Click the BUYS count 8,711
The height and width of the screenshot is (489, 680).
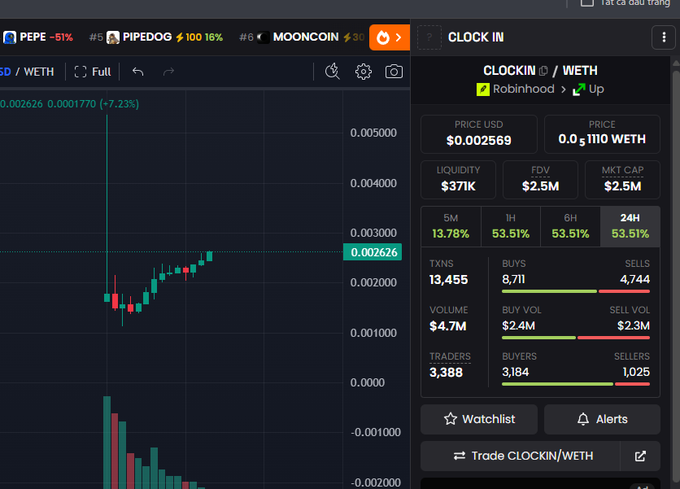point(513,279)
